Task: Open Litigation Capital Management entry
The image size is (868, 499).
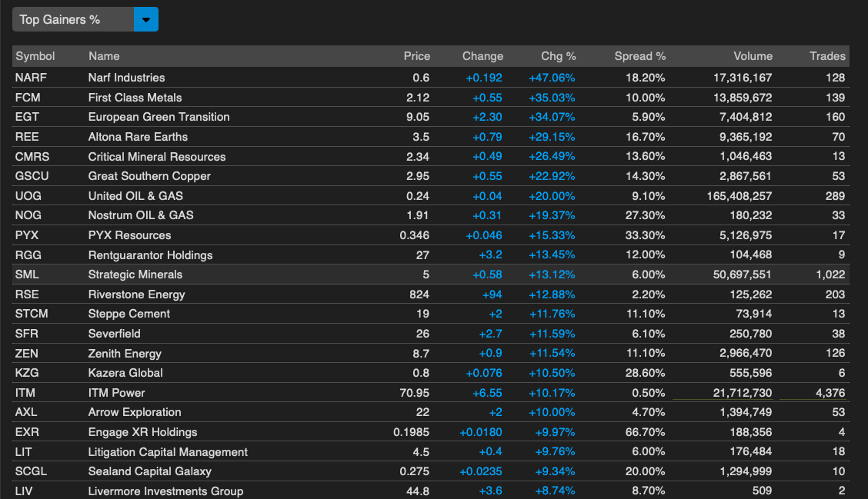Action: pos(168,452)
